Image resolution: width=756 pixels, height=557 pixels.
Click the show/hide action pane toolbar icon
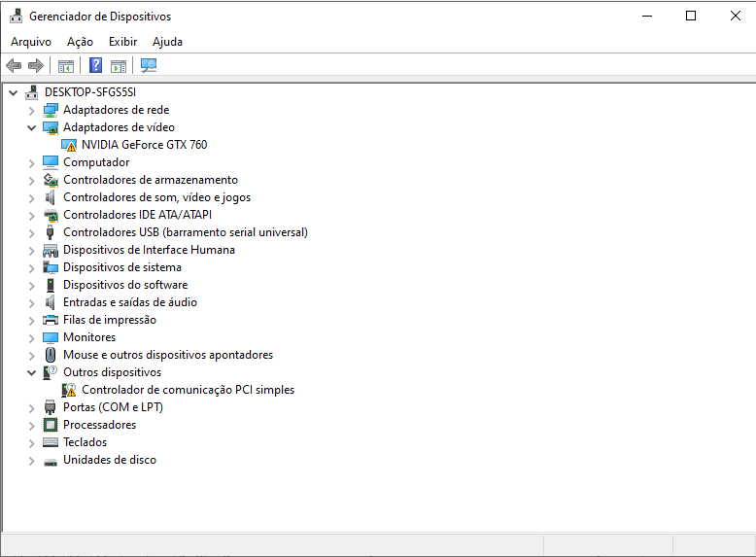click(x=119, y=65)
